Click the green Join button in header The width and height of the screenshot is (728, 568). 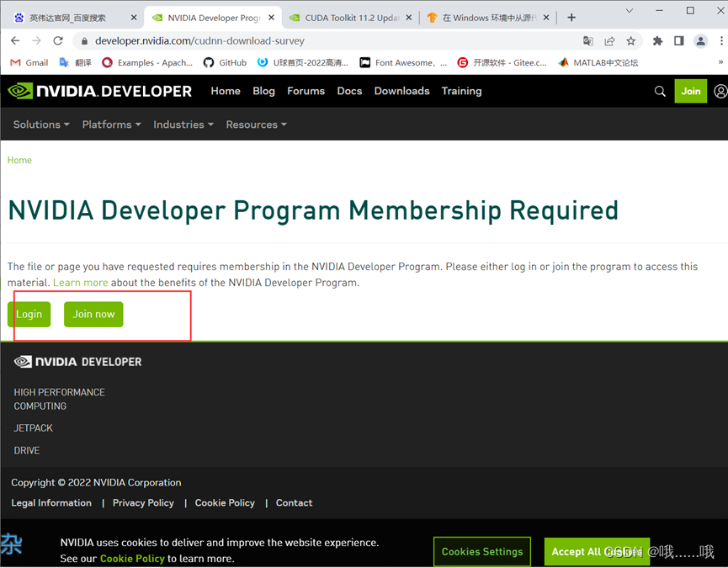click(690, 91)
